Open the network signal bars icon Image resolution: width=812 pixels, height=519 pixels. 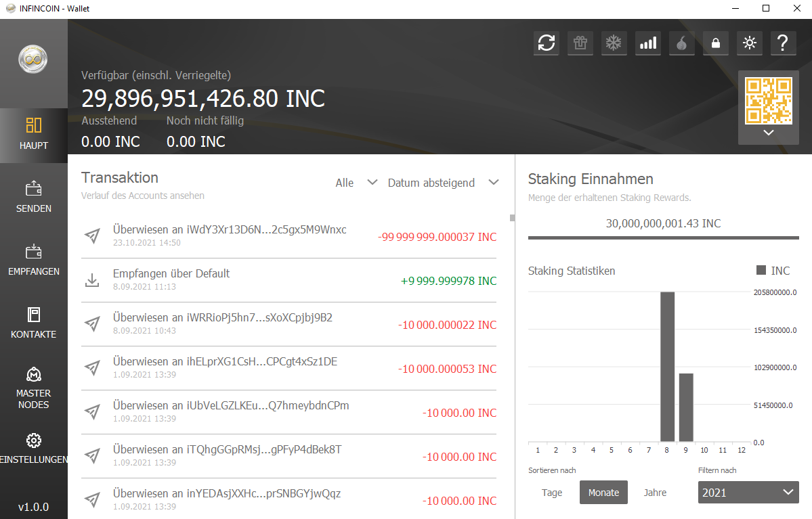(648, 43)
